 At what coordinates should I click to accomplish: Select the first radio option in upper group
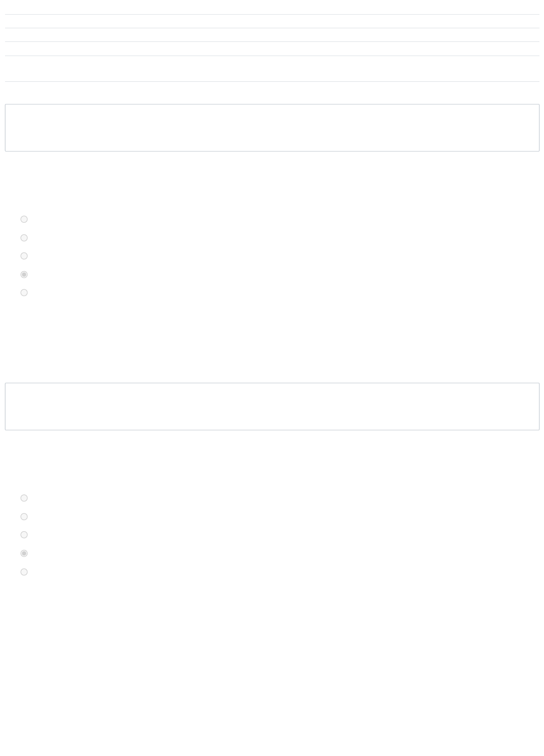24,219
